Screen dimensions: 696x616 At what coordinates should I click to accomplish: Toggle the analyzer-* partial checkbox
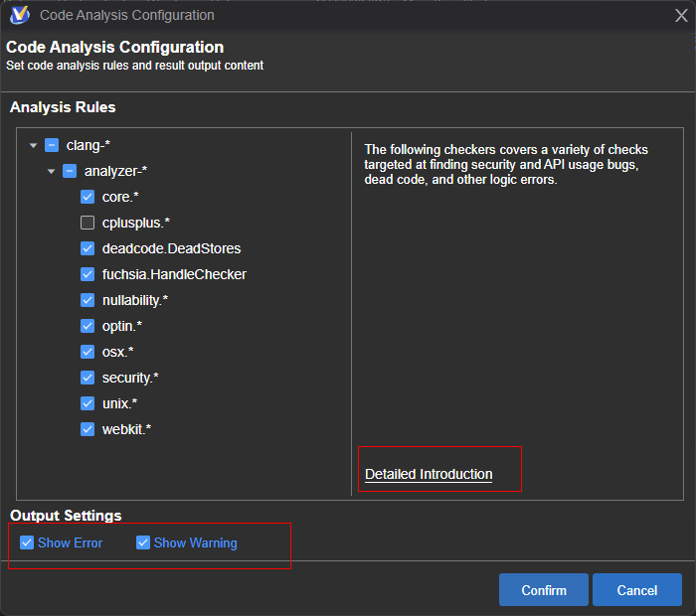tap(70, 171)
